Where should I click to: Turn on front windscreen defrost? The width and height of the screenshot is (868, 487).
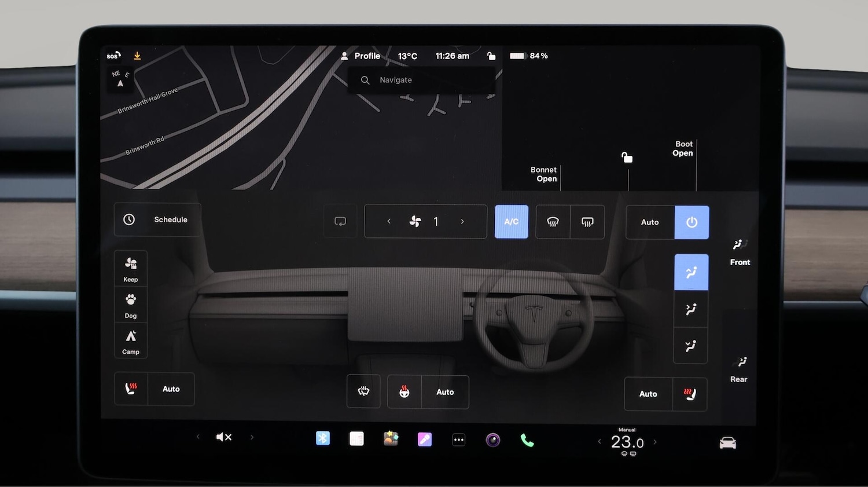(x=553, y=222)
